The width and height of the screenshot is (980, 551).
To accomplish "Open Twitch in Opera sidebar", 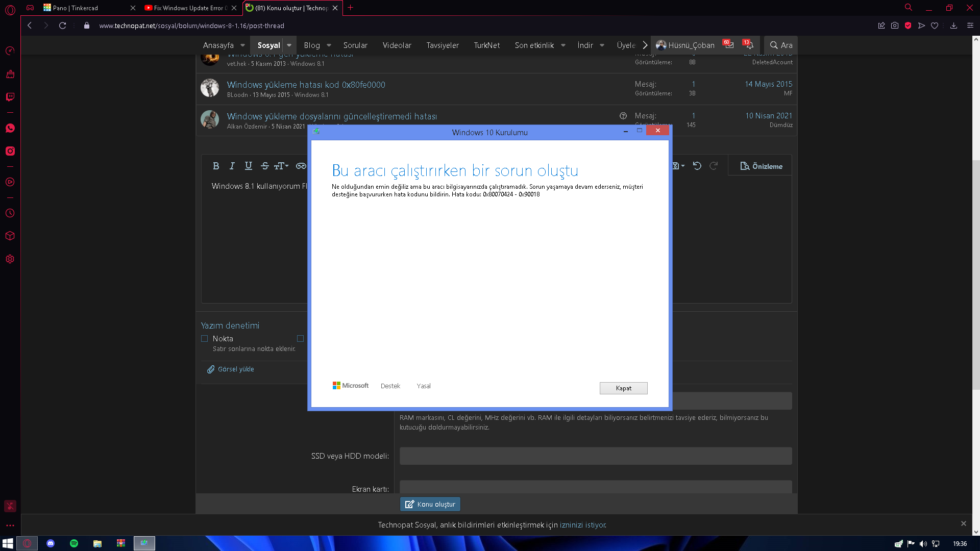I will pyautogui.click(x=10, y=97).
